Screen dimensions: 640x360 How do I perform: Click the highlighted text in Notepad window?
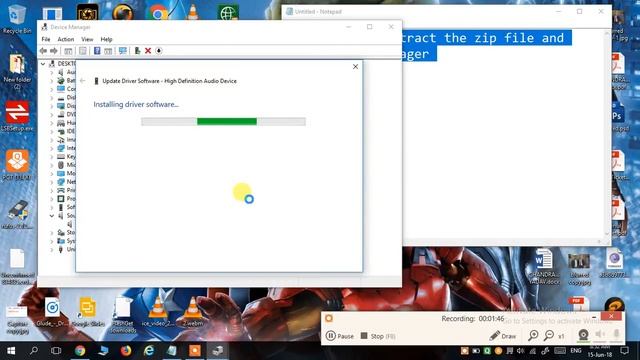[x=486, y=46]
